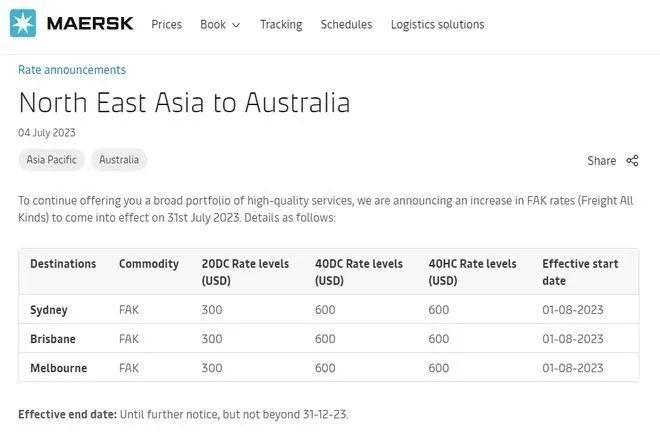This screenshot has width=660, height=434.
Task: Click Sydney's start date 01-08-2023
Action: pyautogui.click(x=573, y=310)
